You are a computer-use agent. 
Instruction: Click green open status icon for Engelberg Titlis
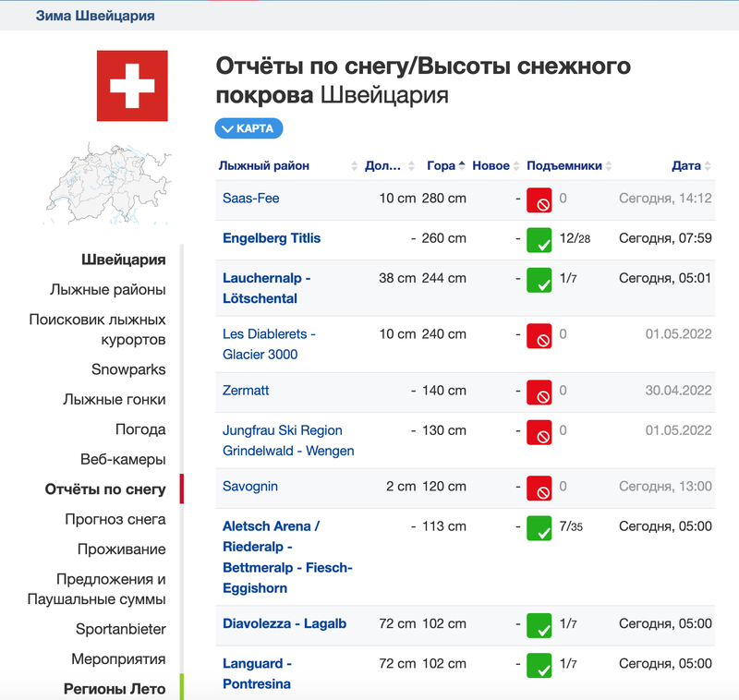pyautogui.click(x=539, y=240)
